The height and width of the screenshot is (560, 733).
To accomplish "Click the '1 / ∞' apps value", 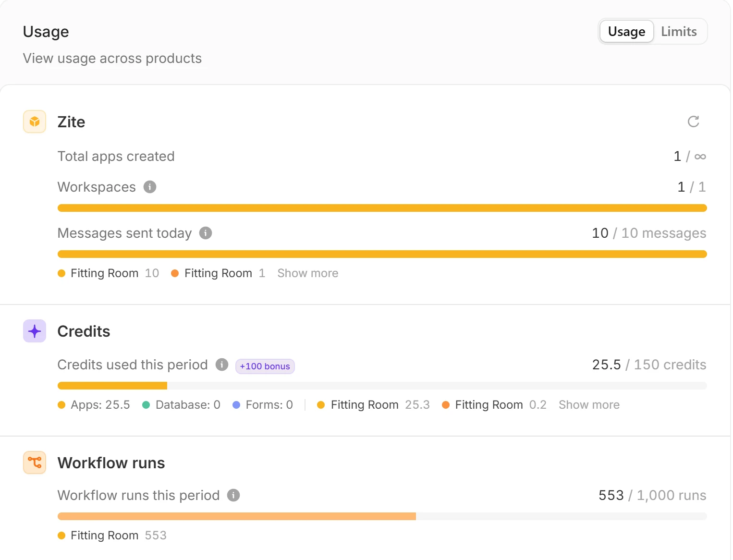I will (x=690, y=157).
